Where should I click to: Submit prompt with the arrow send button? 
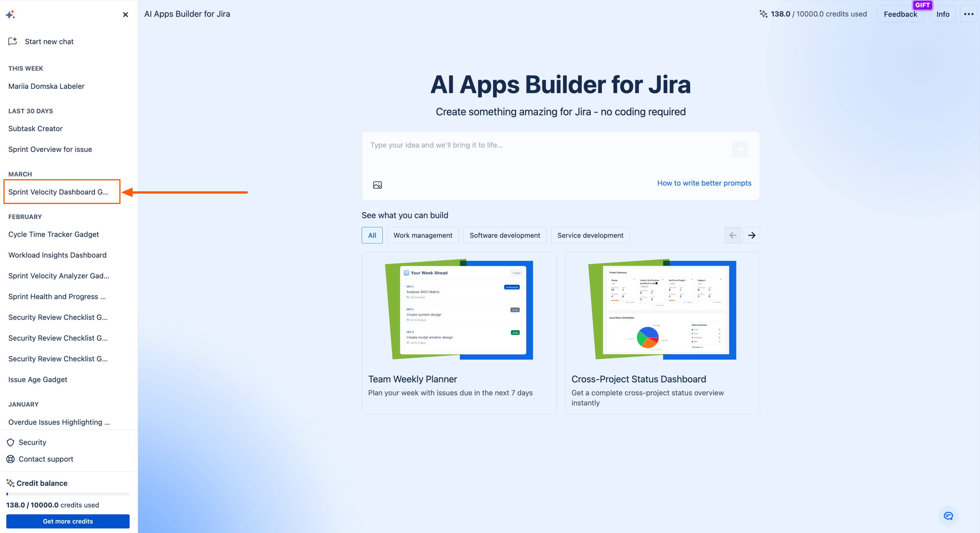[740, 149]
